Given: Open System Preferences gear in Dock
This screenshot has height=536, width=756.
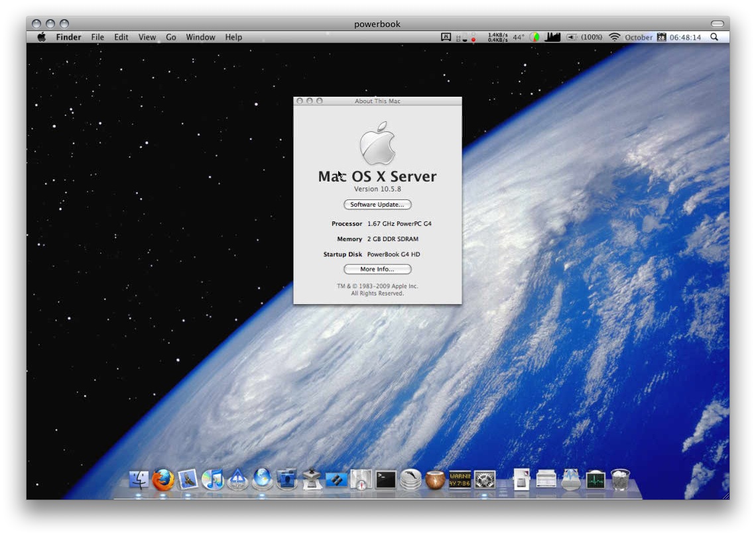Looking at the screenshot, I should (485, 480).
